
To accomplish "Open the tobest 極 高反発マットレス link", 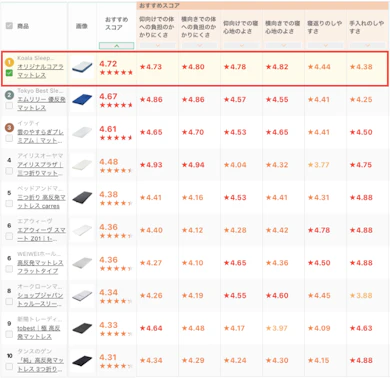I will tap(39, 332).
